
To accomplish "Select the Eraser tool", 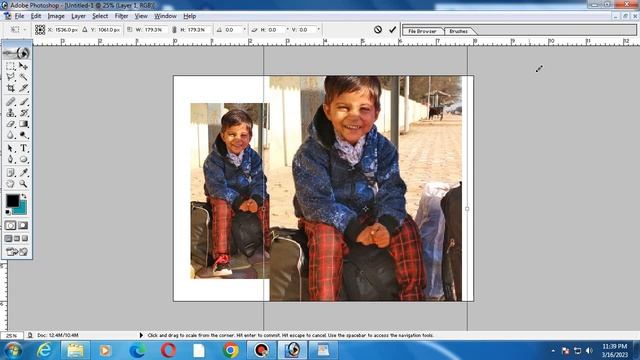I will (11, 124).
